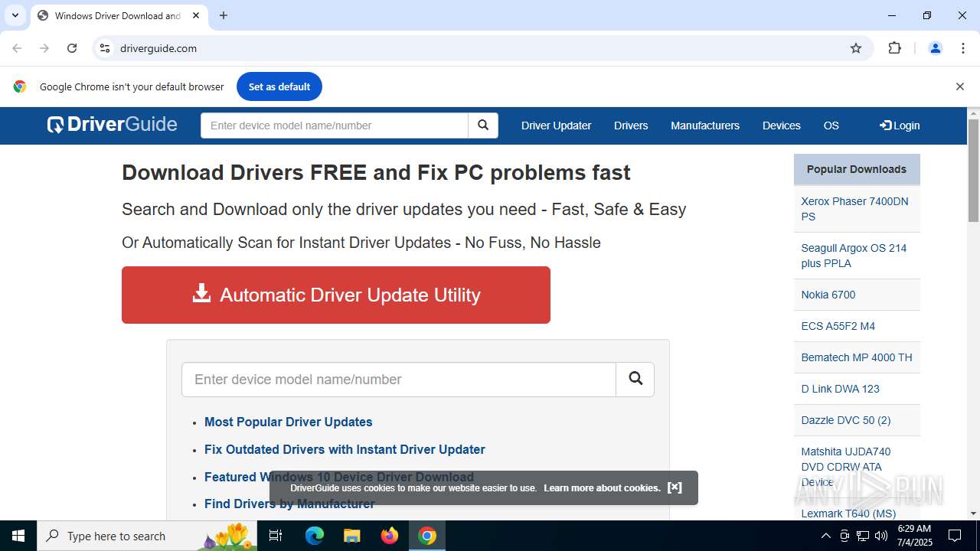The width and height of the screenshot is (980, 551).
Task: Click Learn more about cookies link
Action: coord(602,488)
